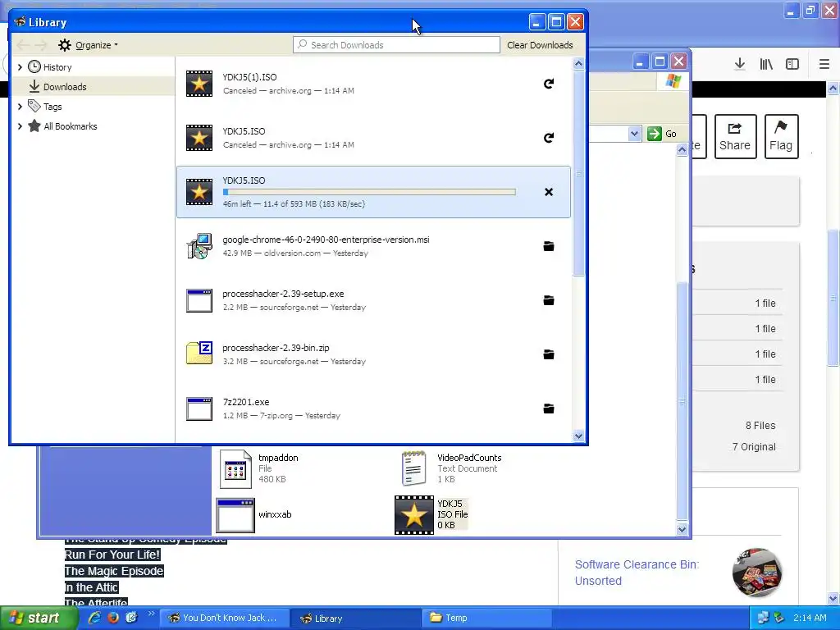Image resolution: width=840 pixels, height=630 pixels.
Task: Click the processhacker-2.39-bin.zip archive icon
Action: (x=199, y=354)
